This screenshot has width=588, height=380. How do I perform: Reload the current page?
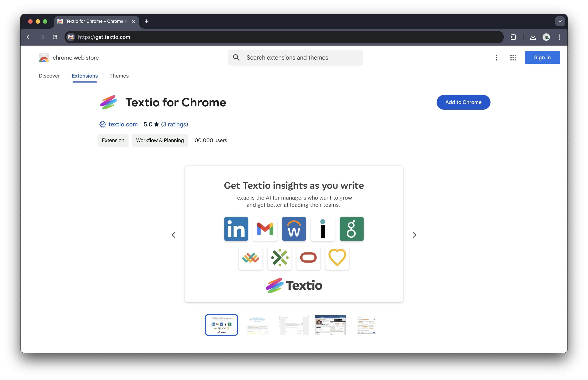(x=55, y=37)
